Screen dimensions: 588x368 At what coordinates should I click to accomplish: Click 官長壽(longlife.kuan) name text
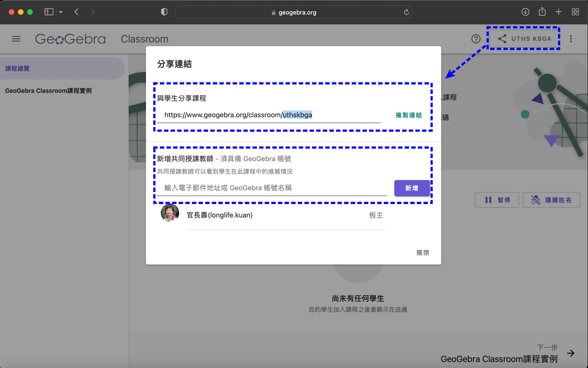[x=220, y=215]
